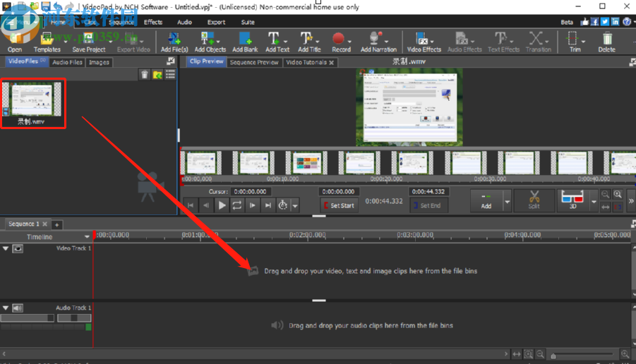Open the Timeline mode dropdown
Viewport: 636px width, 364px height.
87,237
